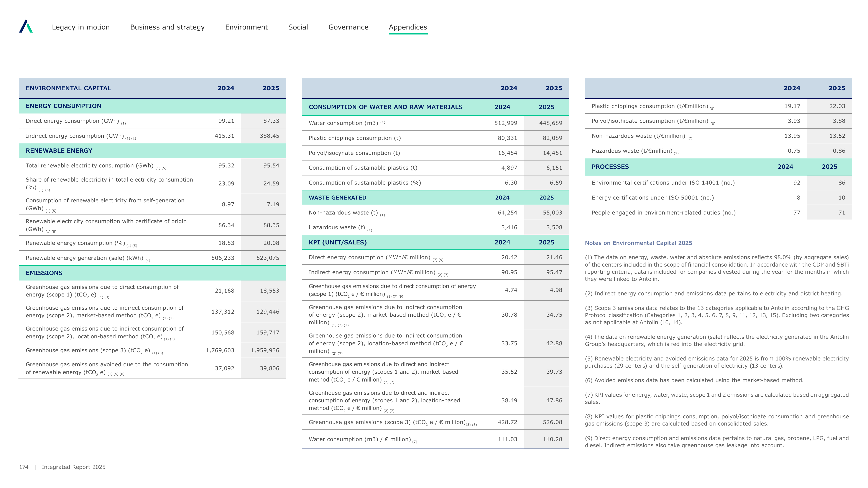Click the PROCESSES section heading
The height and width of the screenshot is (488, 868).
coord(610,167)
